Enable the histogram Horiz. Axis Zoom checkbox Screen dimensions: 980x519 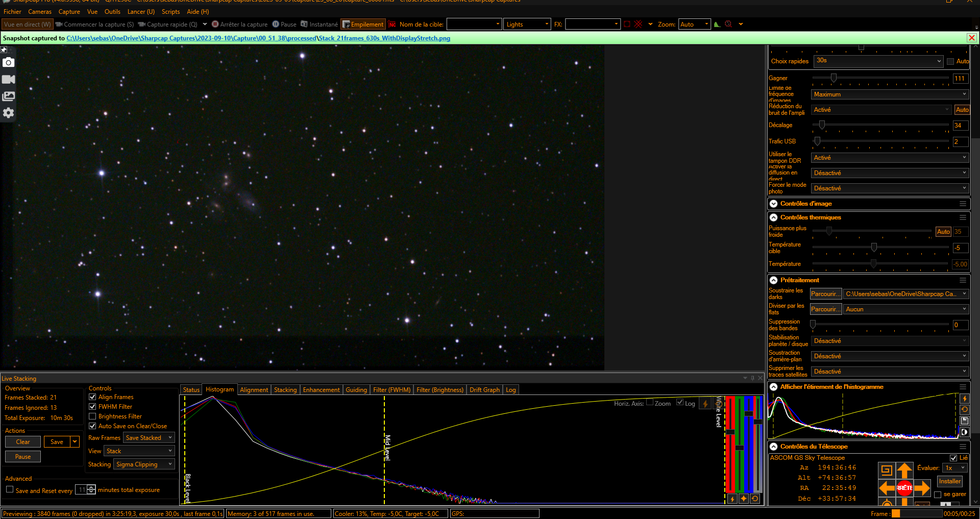point(650,402)
